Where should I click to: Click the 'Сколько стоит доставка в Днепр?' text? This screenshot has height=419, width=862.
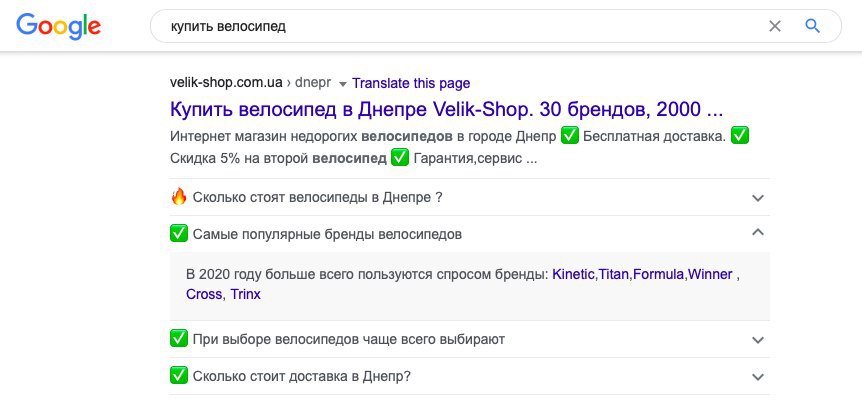pyautogui.click(x=302, y=377)
